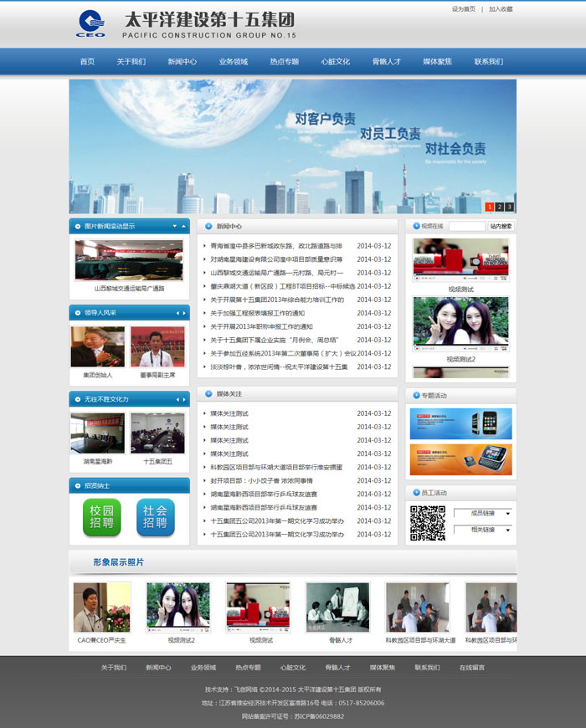Switch banner to slide 1 indicator

coord(490,207)
